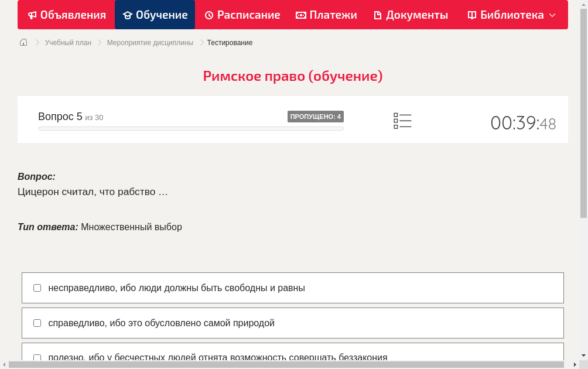Click the megaphone icon beside Объявления
The image size is (588, 369).
coord(32,15)
